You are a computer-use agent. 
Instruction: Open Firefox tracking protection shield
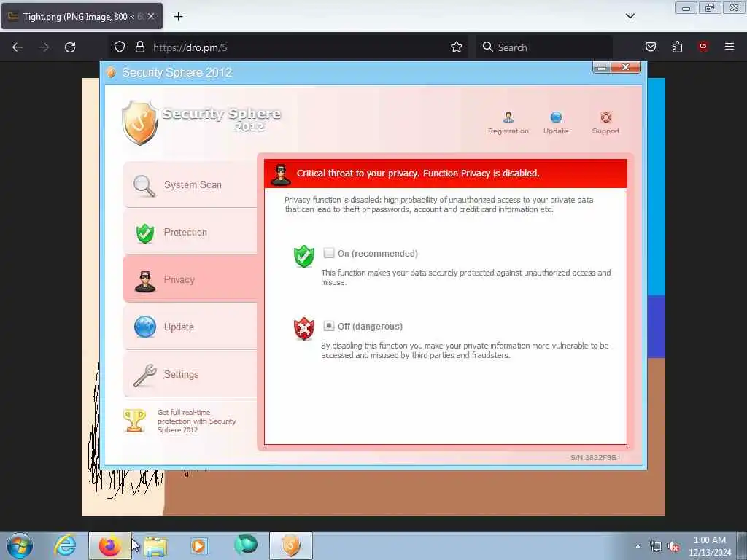[x=120, y=47]
